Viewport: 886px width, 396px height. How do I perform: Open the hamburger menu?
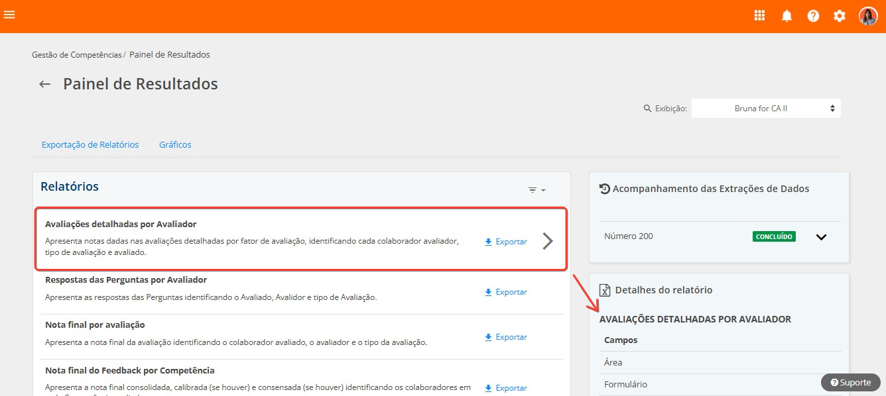point(9,14)
